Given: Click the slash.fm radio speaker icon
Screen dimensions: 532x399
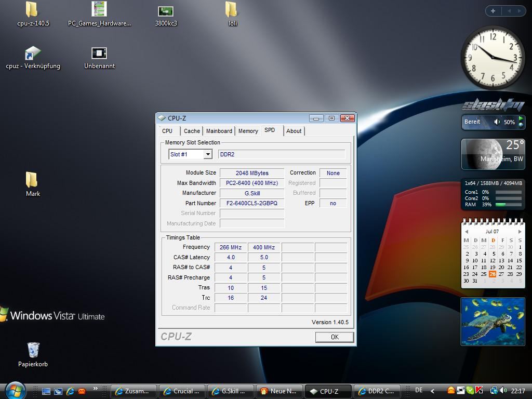Looking at the screenshot, I should 497,122.
